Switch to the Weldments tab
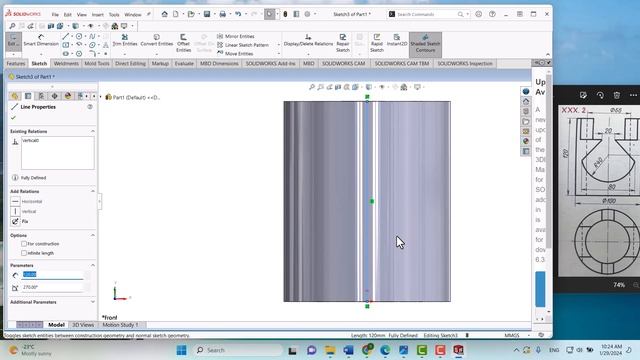 (x=66, y=64)
